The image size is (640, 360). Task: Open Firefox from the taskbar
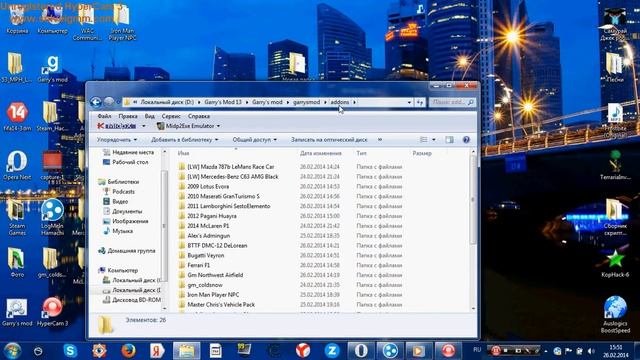pyautogui.click(x=128, y=351)
